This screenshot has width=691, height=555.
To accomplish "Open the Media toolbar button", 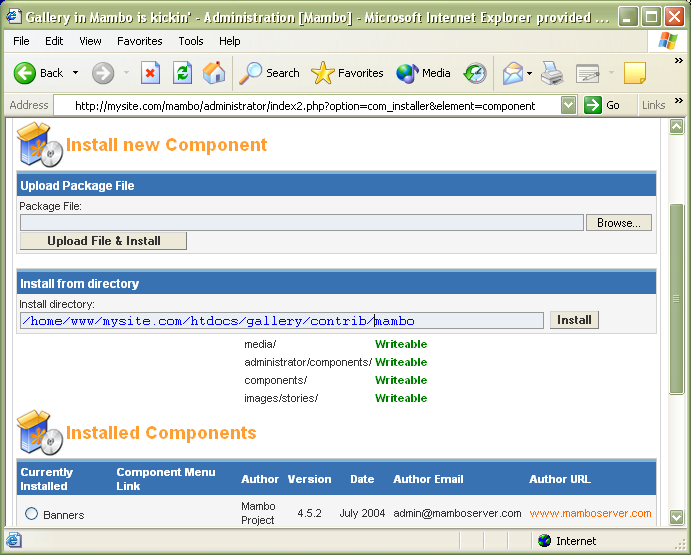I will 424,73.
